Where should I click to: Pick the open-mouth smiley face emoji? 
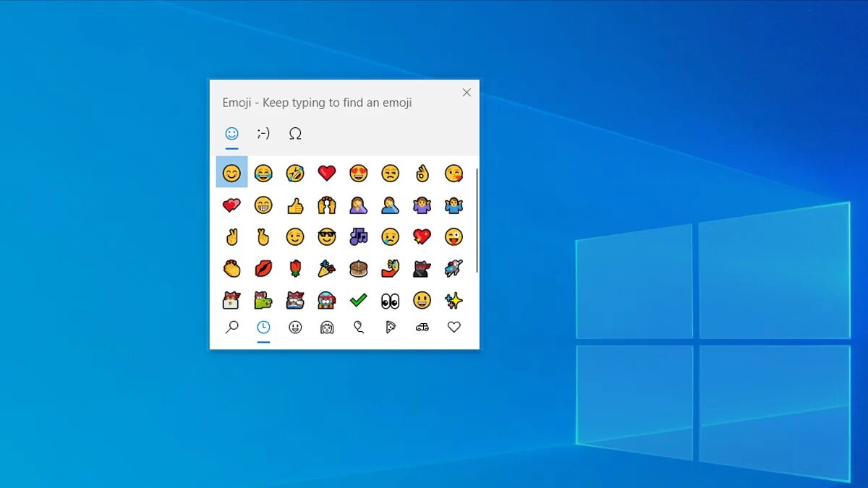[x=422, y=300]
